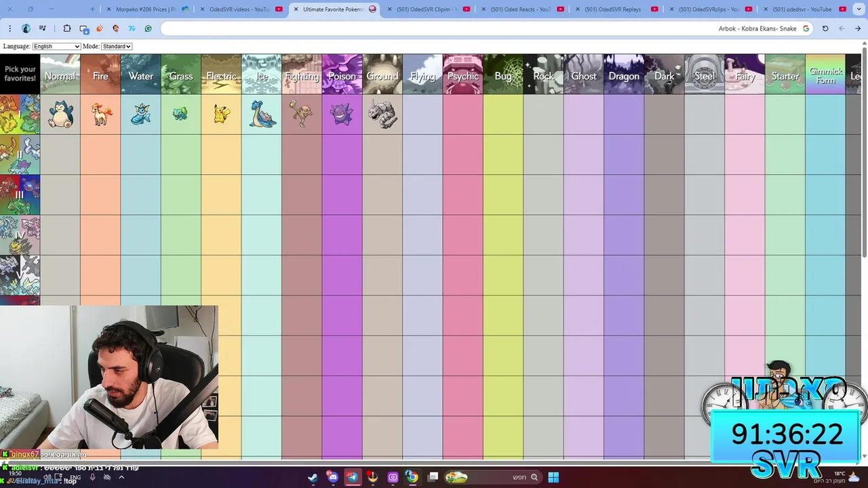Viewport: 868px width, 488px height.
Task: Click the Generation II row header image
Action: pyautogui.click(x=20, y=155)
